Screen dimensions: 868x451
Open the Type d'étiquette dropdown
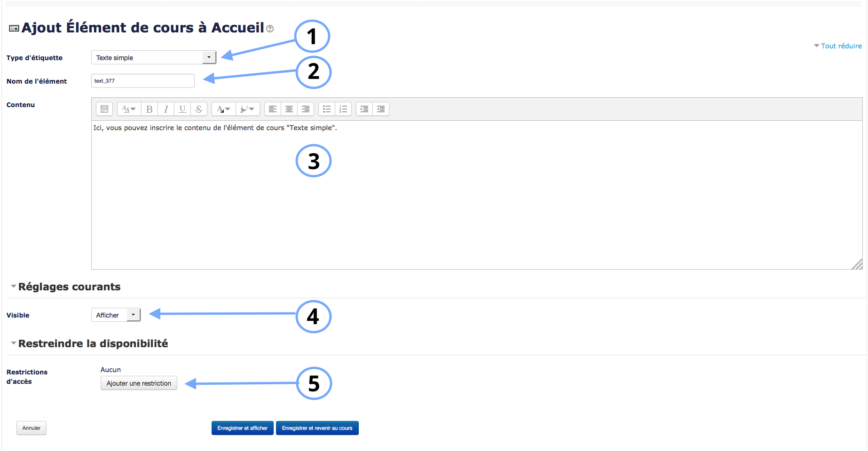click(x=153, y=58)
